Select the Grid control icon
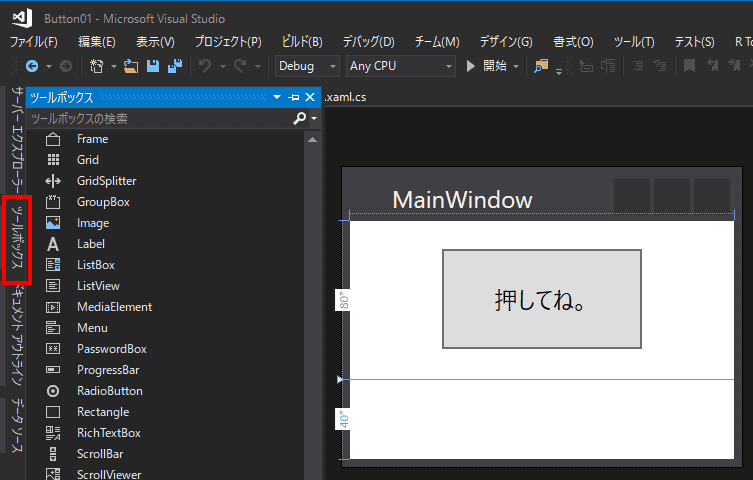Screen dimensions: 753x480 pyautogui.click(x=53, y=160)
